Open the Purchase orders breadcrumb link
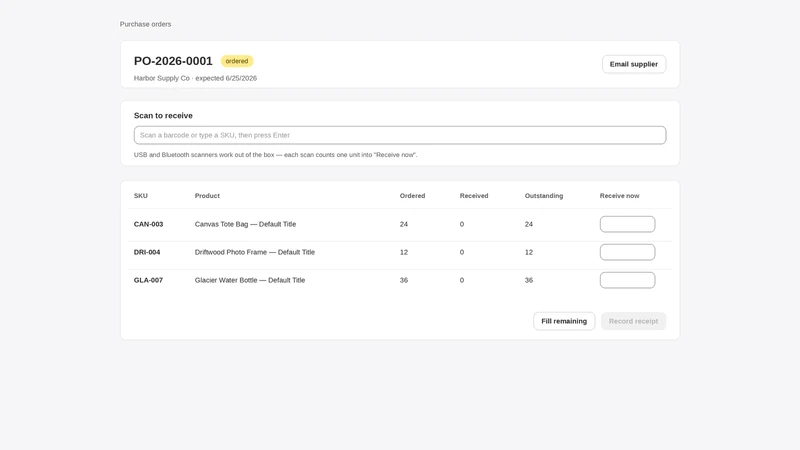The image size is (800, 450). (x=145, y=24)
